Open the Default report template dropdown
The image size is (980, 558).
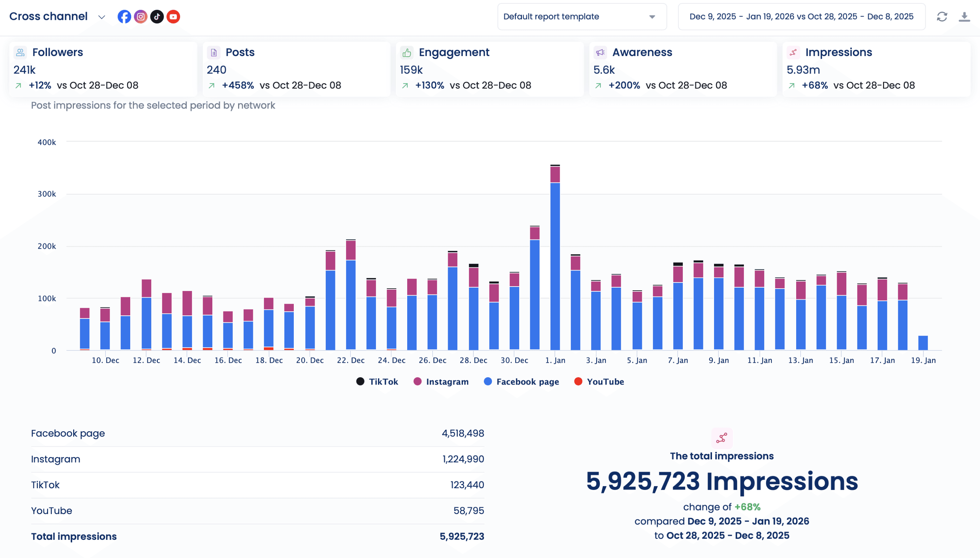click(581, 16)
